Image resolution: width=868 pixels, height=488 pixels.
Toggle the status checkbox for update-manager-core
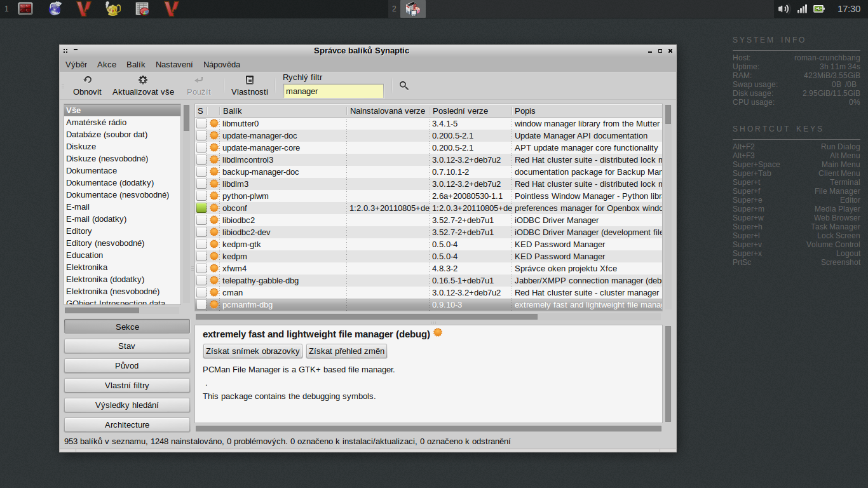coord(201,147)
